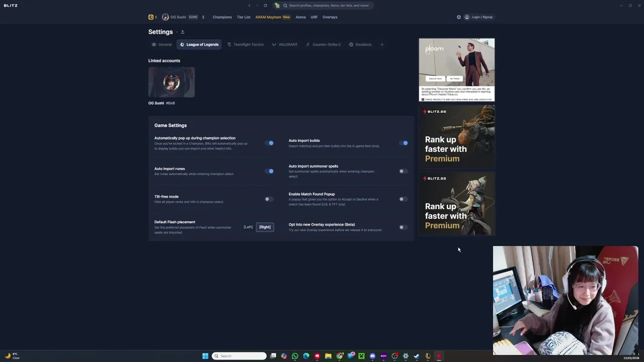Image resolution: width=644 pixels, height=362 pixels.
Task: Open the Tier List page
Action: click(x=244, y=17)
